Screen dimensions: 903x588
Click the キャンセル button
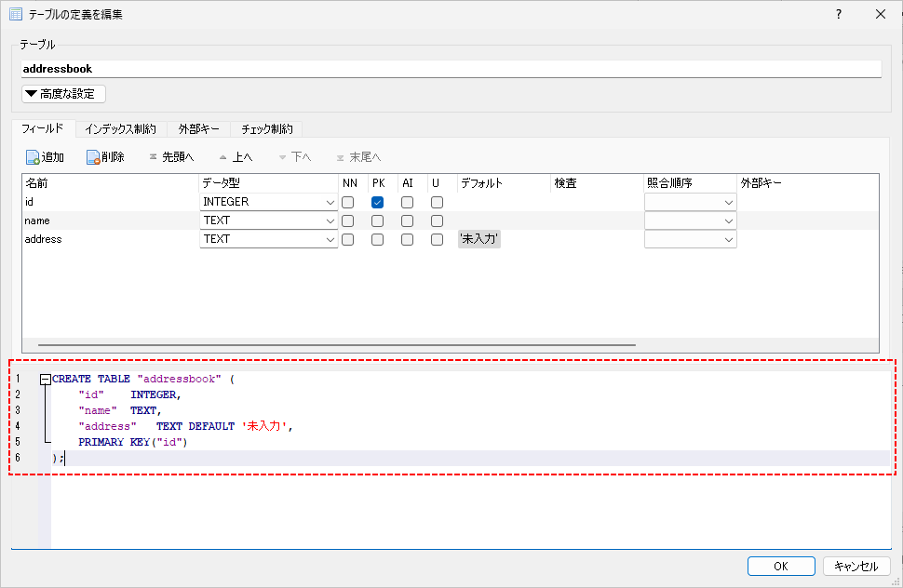pyautogui.click(x=856, y=566)
